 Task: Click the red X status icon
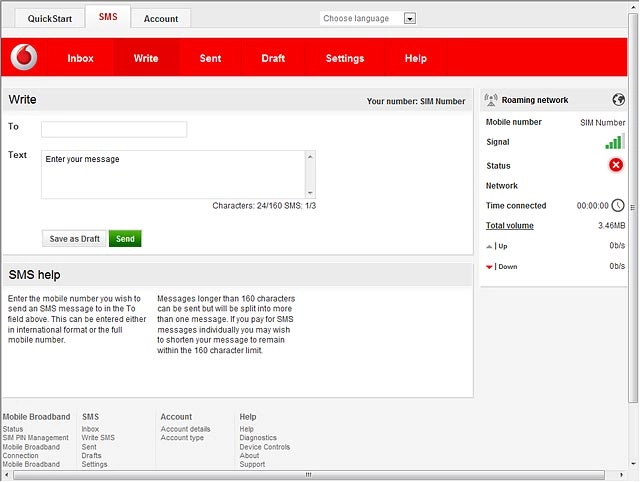point(616,165)
